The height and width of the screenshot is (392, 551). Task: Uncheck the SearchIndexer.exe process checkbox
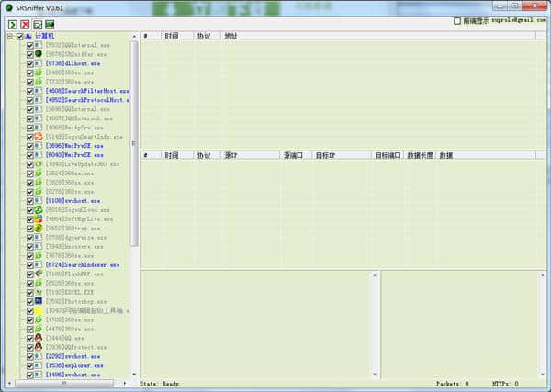point(30,264)
